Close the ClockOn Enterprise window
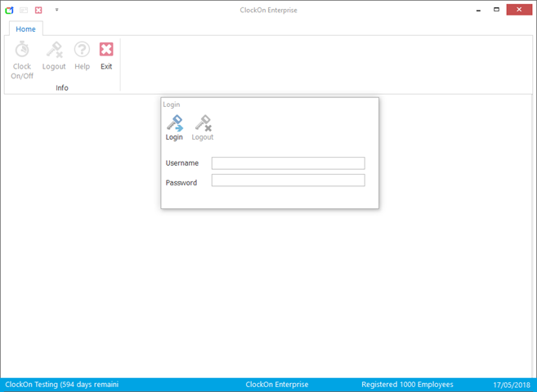The width and height of the screenshot is (537, 392). point(519,10)
